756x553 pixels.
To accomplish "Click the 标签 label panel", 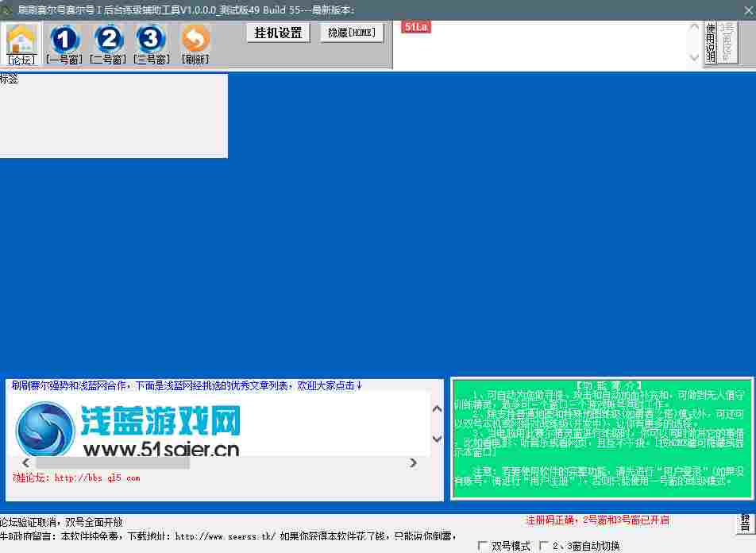I will (114, 115).
